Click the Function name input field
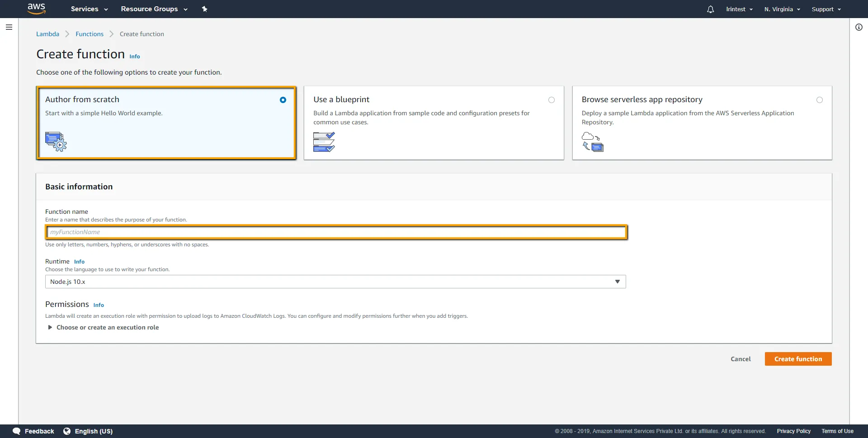The width and height of the screenshot is (868, 438). 336,232
